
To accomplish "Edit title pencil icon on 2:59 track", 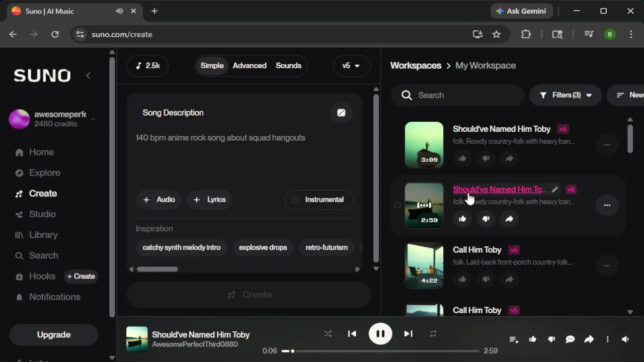I will (x=555, y=190).
